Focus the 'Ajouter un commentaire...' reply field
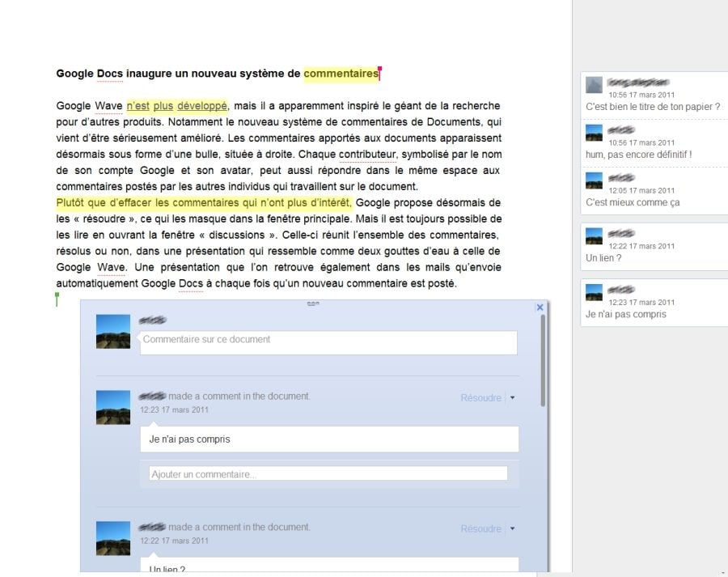This screenshot has height=577, width=728. point(328,474)
